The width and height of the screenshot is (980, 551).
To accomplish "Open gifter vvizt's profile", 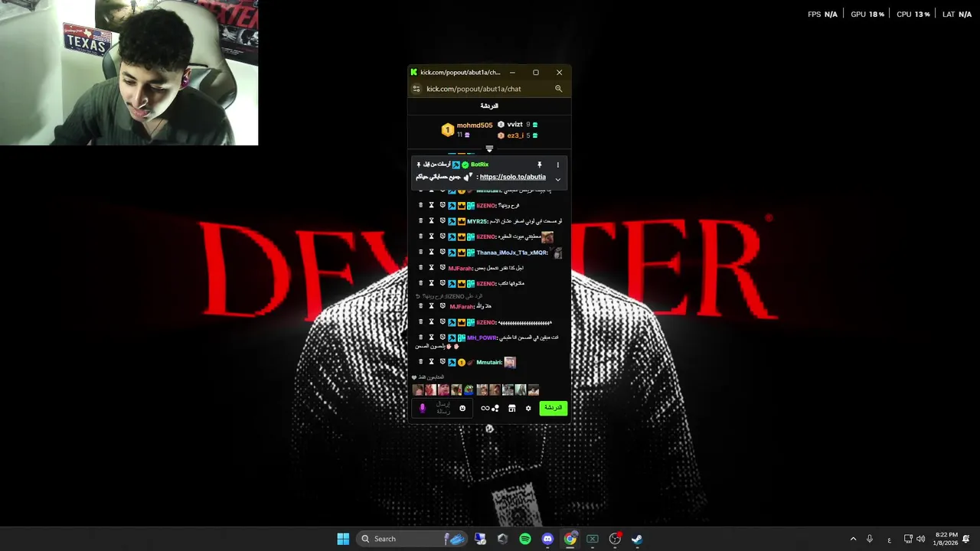I will coord(514,125).
